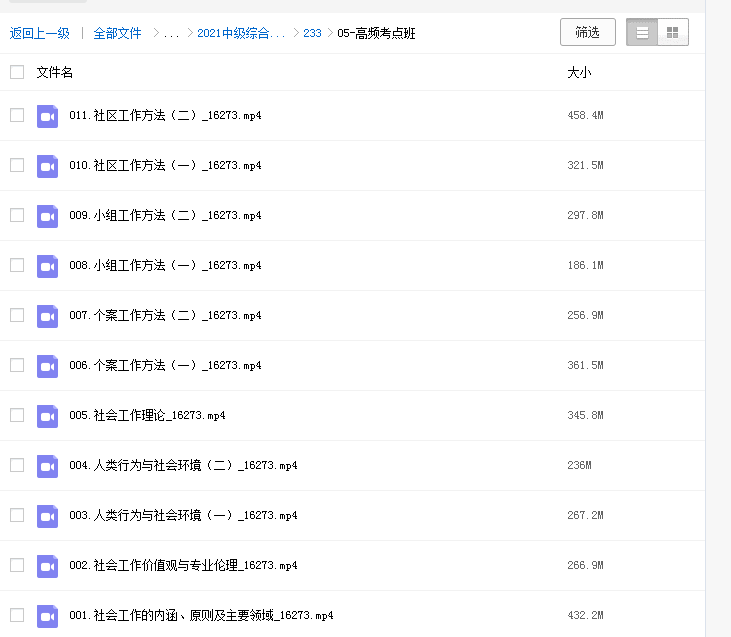Image resolution: width=731 pixels, height=637 pixels.
Task: Open file 008.小组工作方法（一）_16273.mp4
Action: click(x=165, y=265)
